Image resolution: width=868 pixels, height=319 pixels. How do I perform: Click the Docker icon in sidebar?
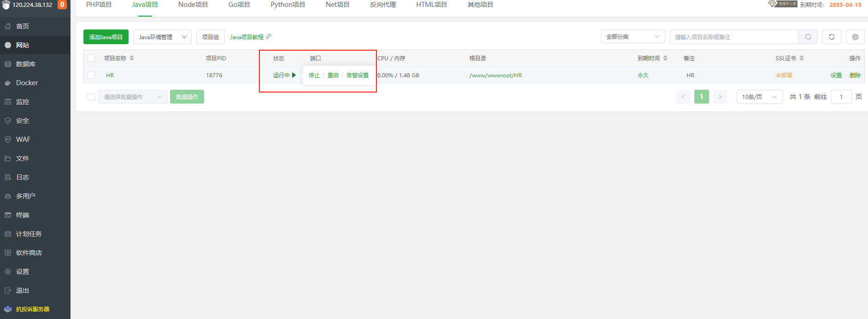(8, 83)
